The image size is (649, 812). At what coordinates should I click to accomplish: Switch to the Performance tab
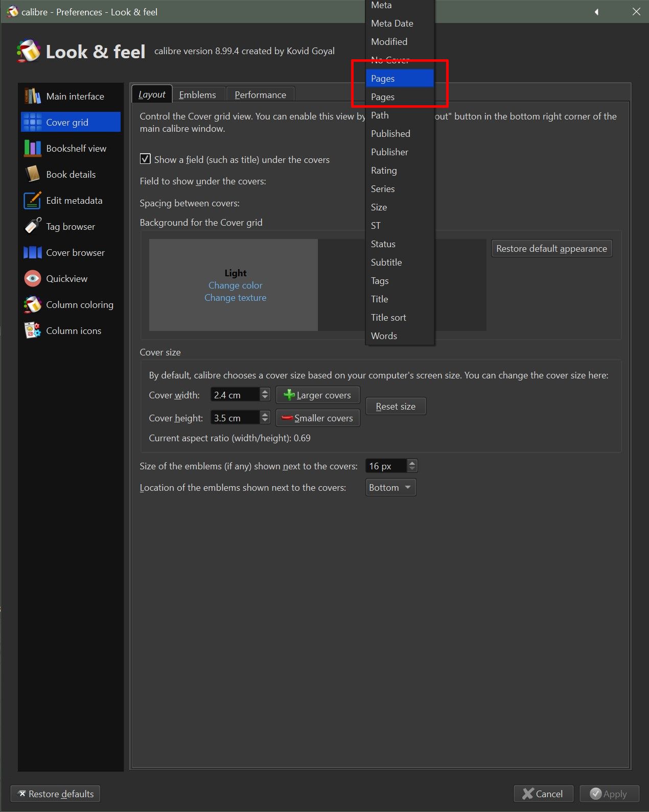point(261,95)
